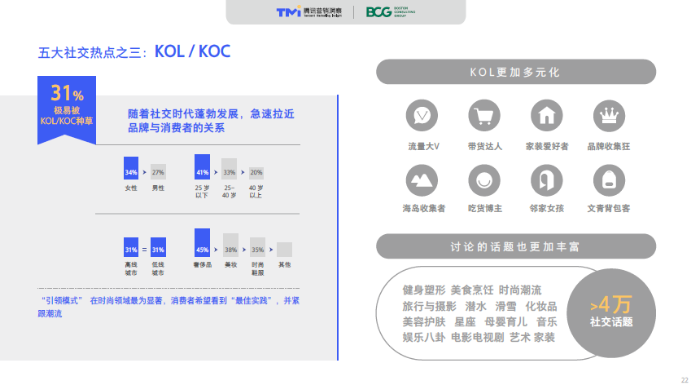Viewport: 692px width, 385px height.
Task: Click the >4万 社交话题 circle
Action: (611, 313)
